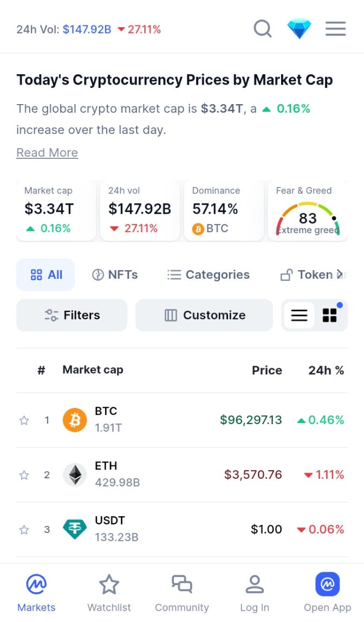Sort by the 24h % column header
This screenshot has height=622, width=364.
click(326, 370)
